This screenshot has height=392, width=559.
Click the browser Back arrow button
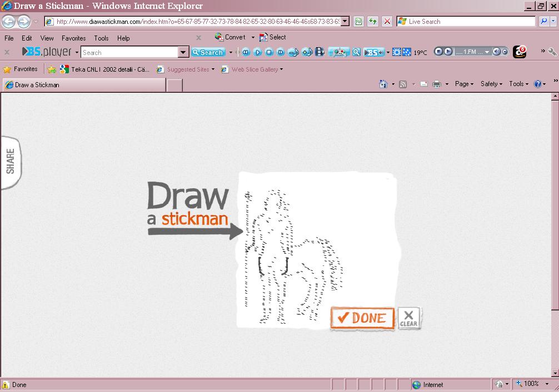(x=8, y=22)
